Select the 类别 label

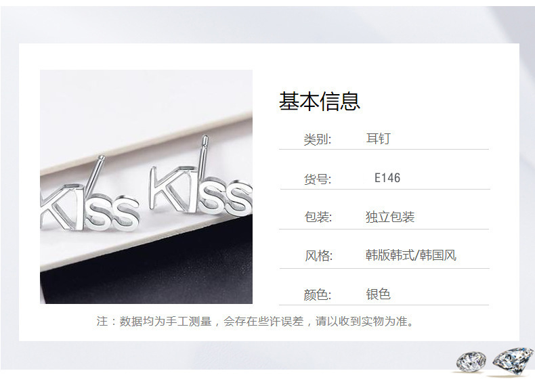click(x=318, y=139)
